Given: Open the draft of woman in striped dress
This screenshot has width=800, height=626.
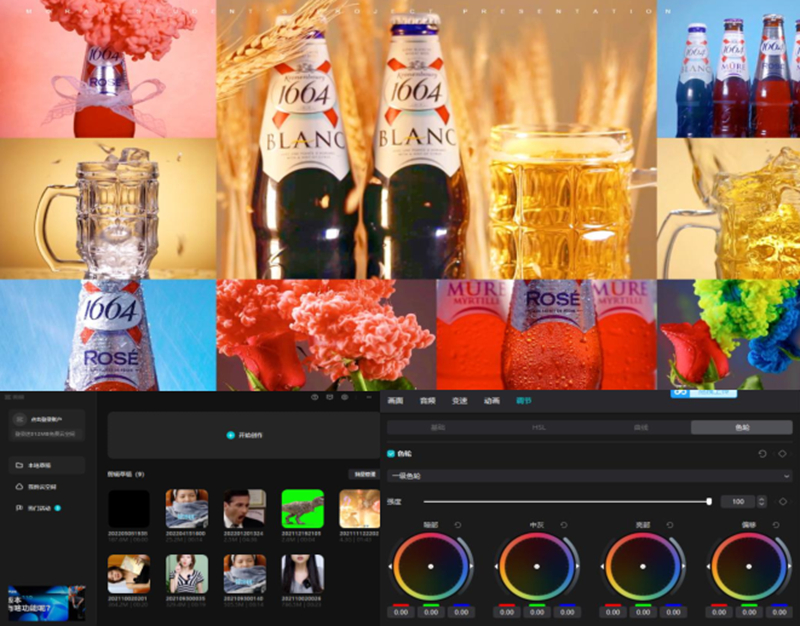Looking at the screenshot, I should 187,574.
